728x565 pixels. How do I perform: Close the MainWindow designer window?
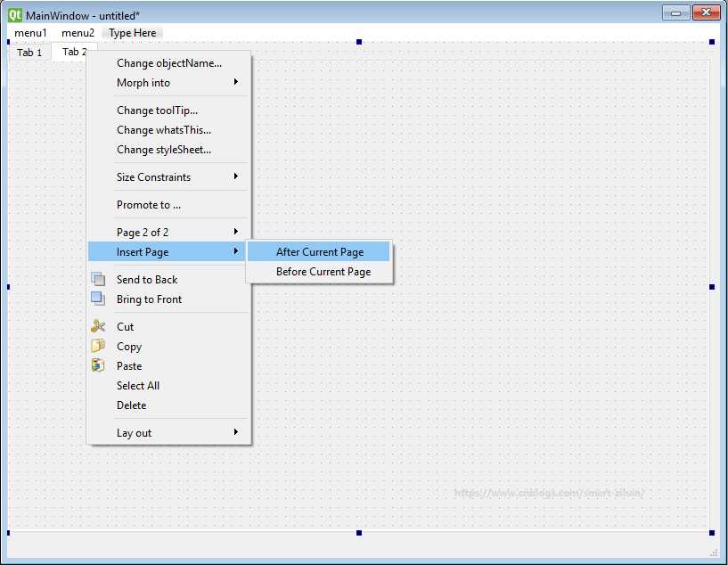click(x=707, y=12)
